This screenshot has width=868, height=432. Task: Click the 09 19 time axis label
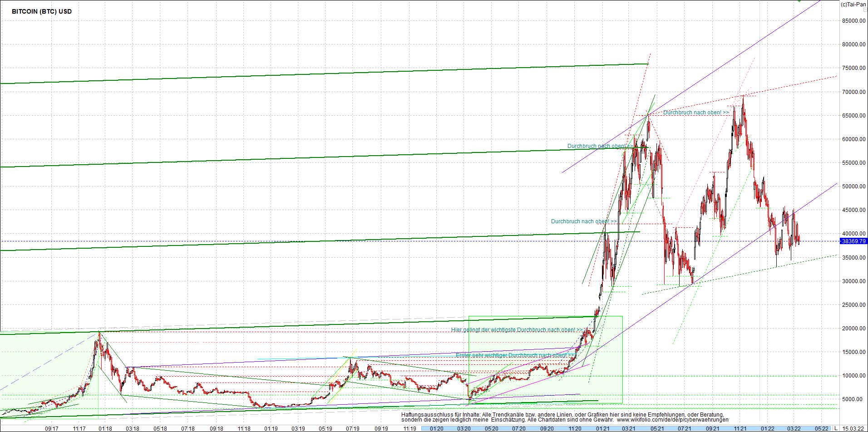(x=381, y=428)
